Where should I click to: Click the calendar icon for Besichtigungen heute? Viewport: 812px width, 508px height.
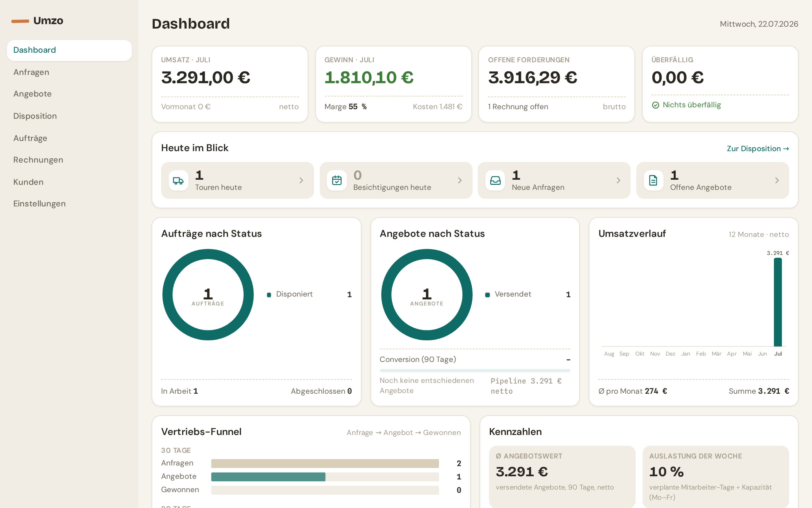[x=337, y=180]
